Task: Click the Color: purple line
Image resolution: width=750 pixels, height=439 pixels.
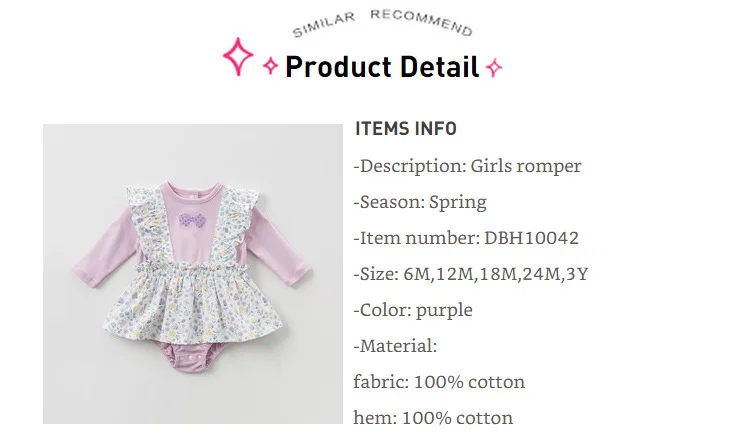Action: 413,310
